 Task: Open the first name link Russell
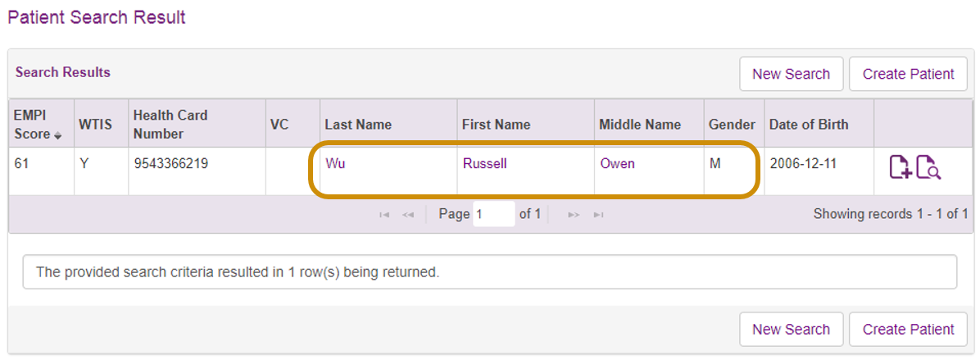click(x=484, y=164)
